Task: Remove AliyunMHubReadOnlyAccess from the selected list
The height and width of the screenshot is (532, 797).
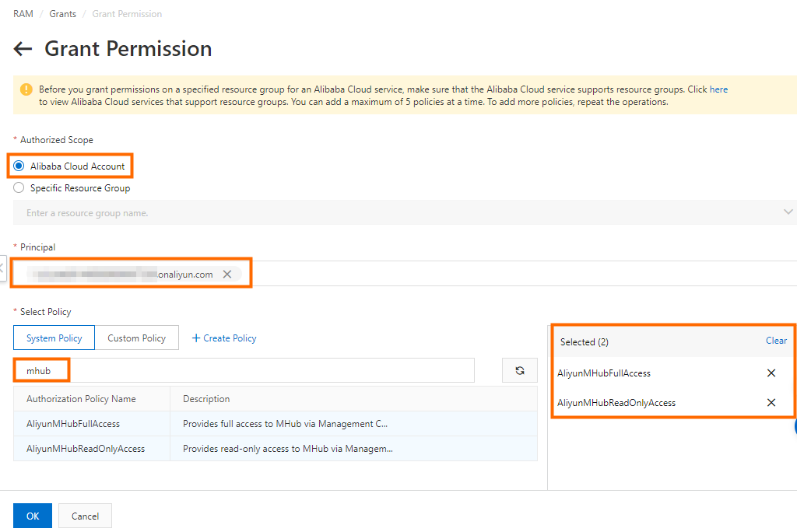Action: tap(771, 403)
